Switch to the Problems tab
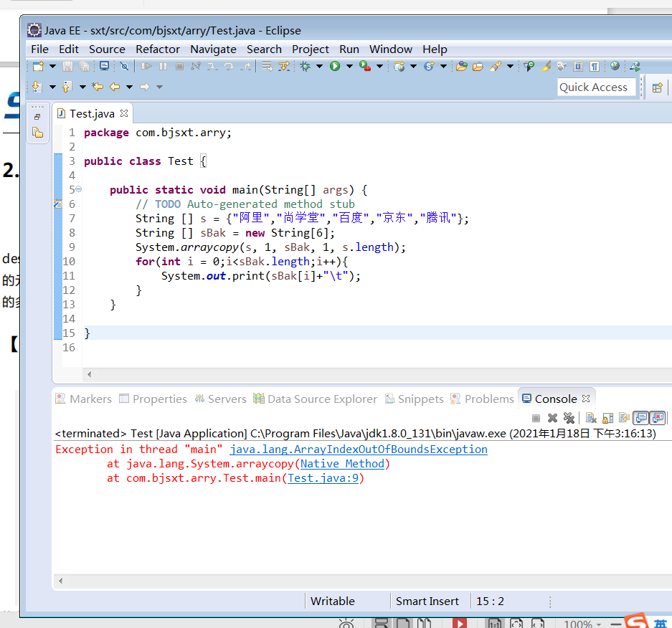This screenshot has width=672, height=628. pyautogui.click(x=482, y=399)
